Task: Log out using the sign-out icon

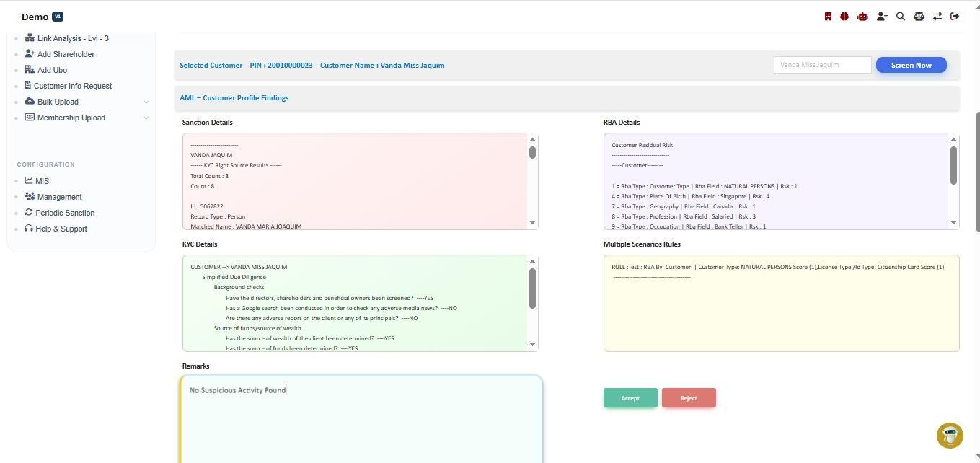Action: 955,16
